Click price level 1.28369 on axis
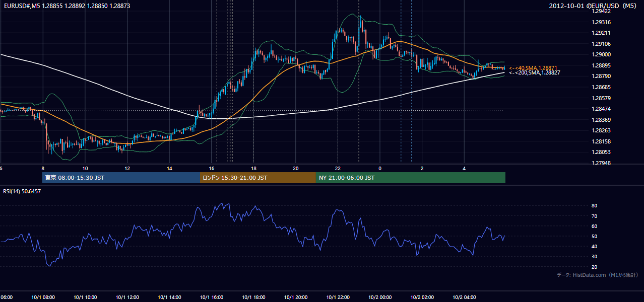The image size is (644, 302). tap(601, 120)
